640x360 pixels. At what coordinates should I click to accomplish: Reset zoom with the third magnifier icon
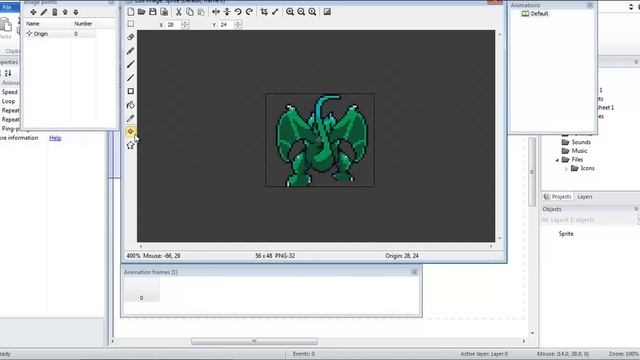click(312, 12)
